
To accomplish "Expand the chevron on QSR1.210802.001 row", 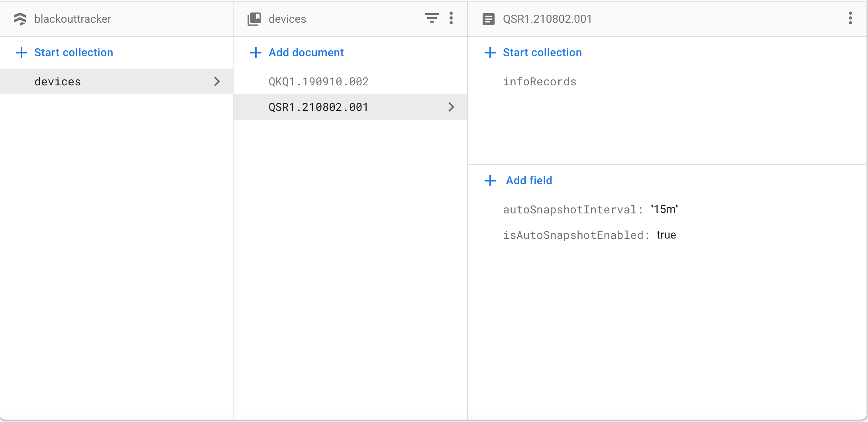I will [x=451, y=107].
